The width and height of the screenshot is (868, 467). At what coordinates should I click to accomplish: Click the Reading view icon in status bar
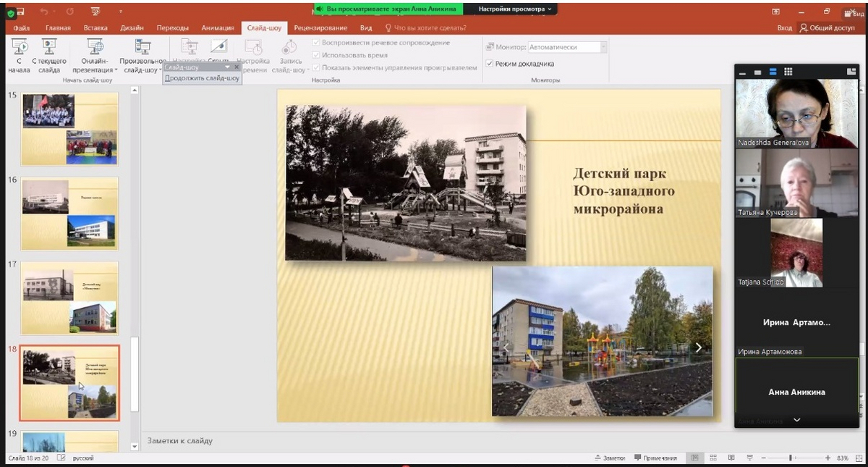pos(732,458)
